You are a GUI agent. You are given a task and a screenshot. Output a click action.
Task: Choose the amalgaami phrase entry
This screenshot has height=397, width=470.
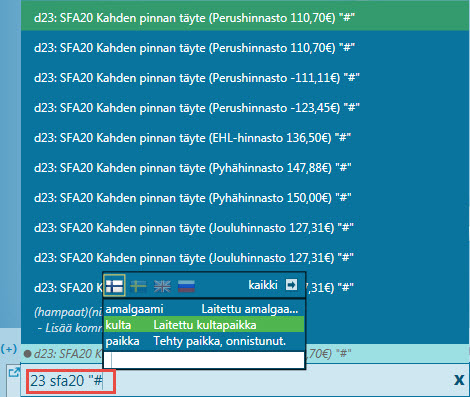204,309
